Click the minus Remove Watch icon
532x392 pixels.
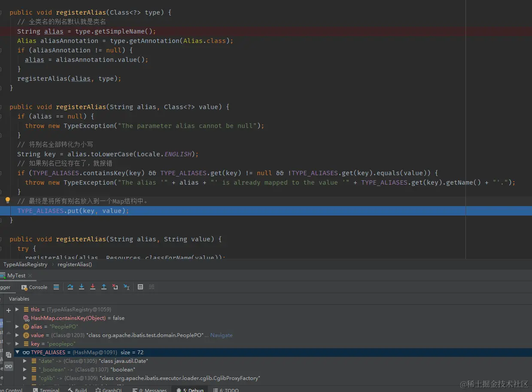[x=9, y=322]
